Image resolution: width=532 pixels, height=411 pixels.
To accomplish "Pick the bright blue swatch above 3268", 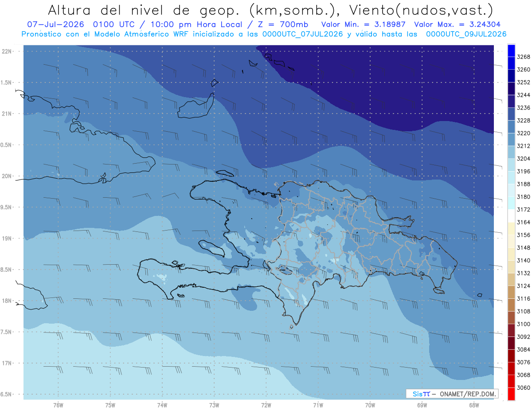I will coord(511,50).
